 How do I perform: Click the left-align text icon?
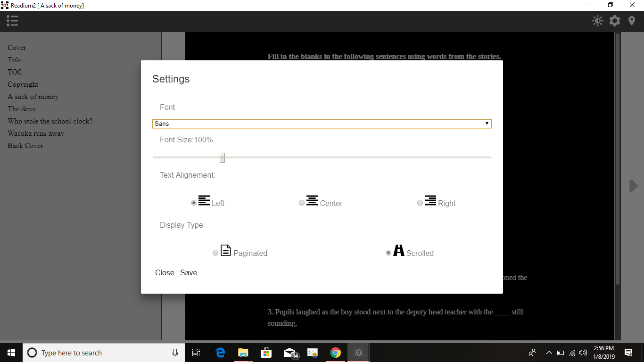tap(204, 200)
